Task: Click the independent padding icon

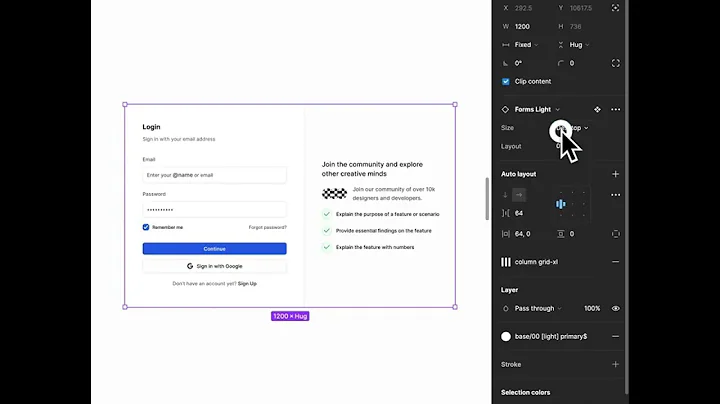Action: pyautogui.click(x=615, y=234)
